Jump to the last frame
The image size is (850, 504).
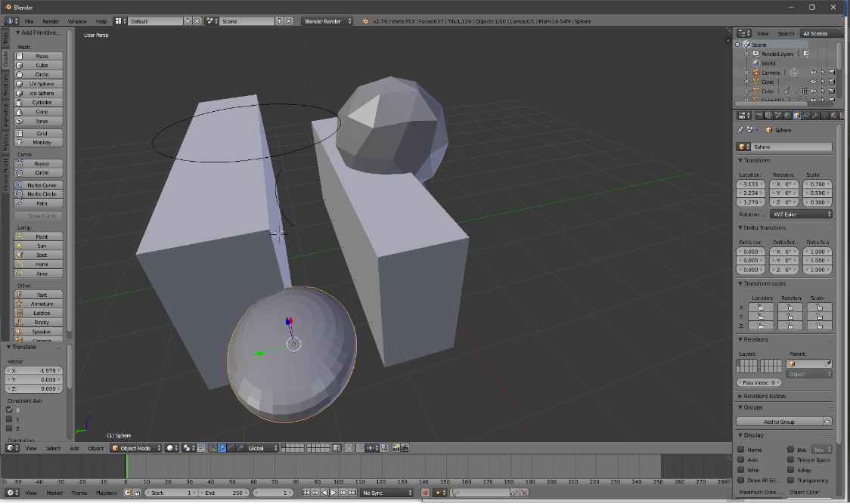point(352,493)
